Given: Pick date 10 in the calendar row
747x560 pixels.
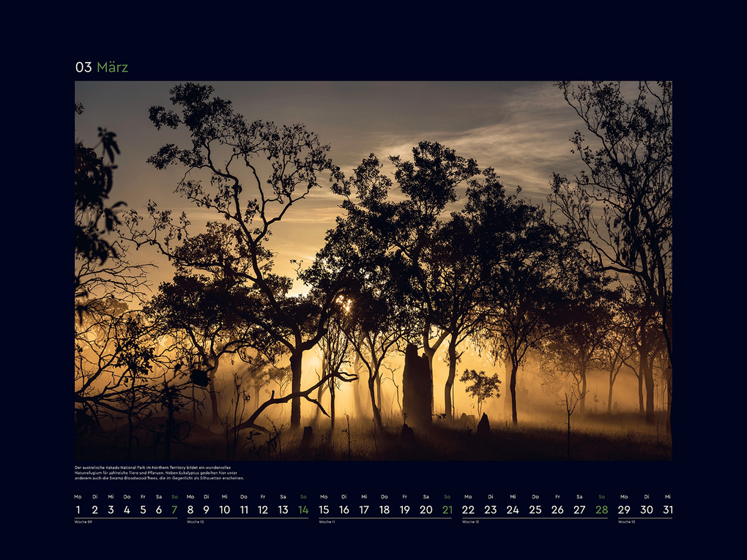Looking at the screenshot, I should [224, 509].
